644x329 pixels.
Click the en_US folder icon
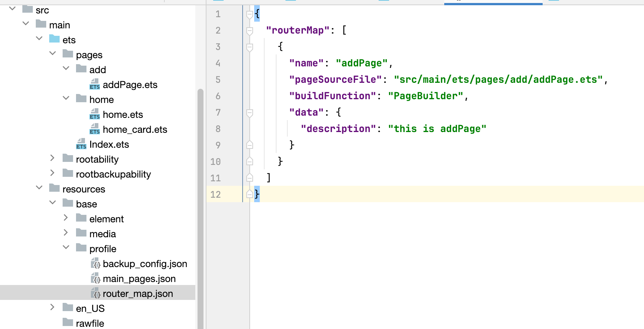(x=68, y=307)
